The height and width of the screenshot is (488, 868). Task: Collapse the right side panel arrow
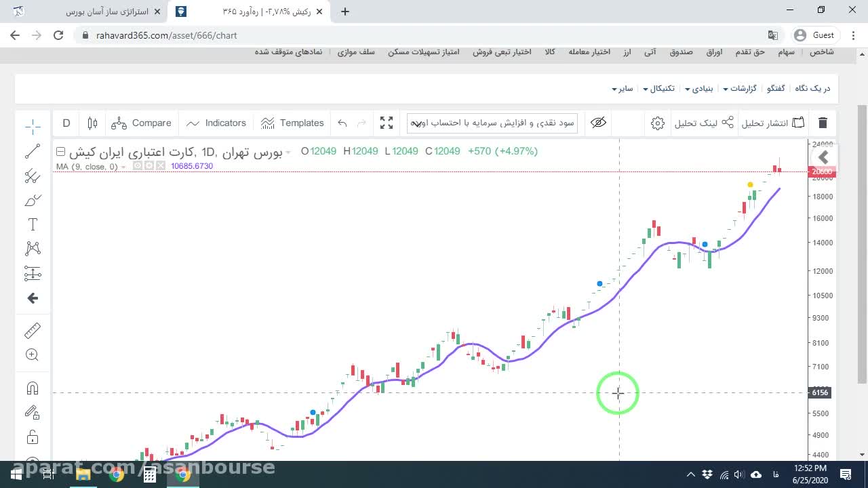823,158
